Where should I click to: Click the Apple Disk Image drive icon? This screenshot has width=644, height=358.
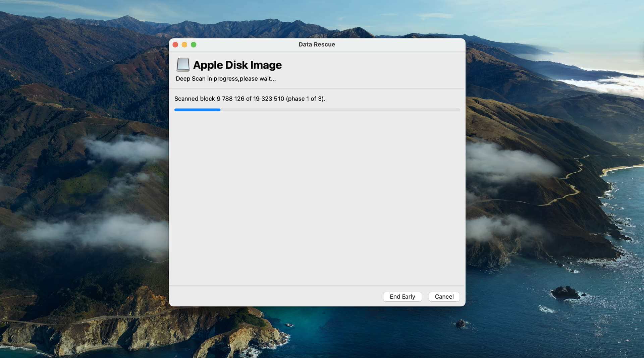[x=183, y=65]
